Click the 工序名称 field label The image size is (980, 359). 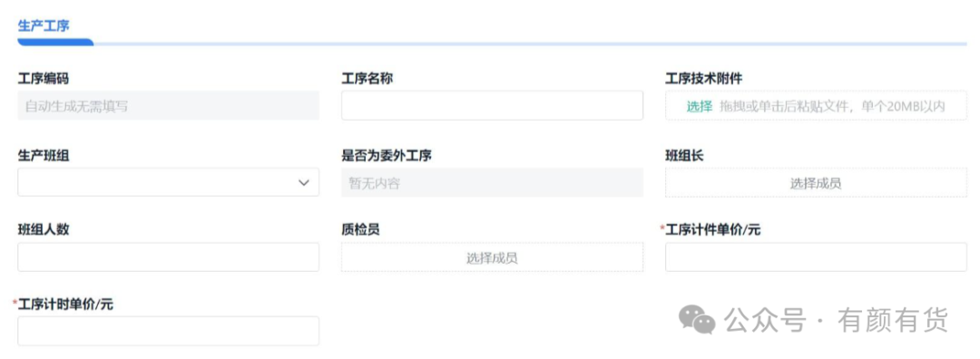(367, 79)
